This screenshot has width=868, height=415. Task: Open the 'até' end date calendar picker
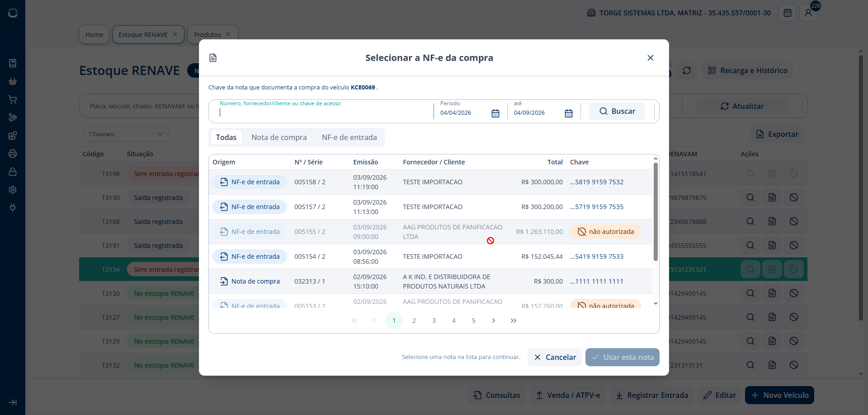(x=569, y=113)
